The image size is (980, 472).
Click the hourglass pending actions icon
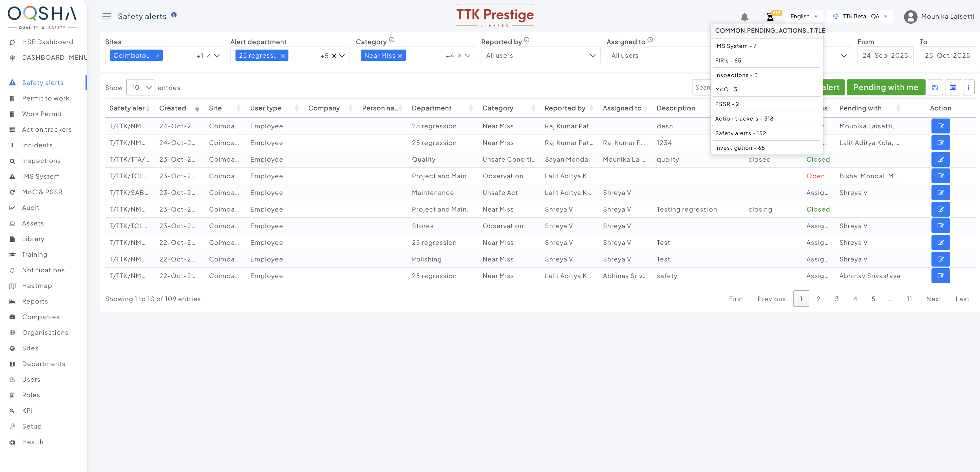click(770, 17)
